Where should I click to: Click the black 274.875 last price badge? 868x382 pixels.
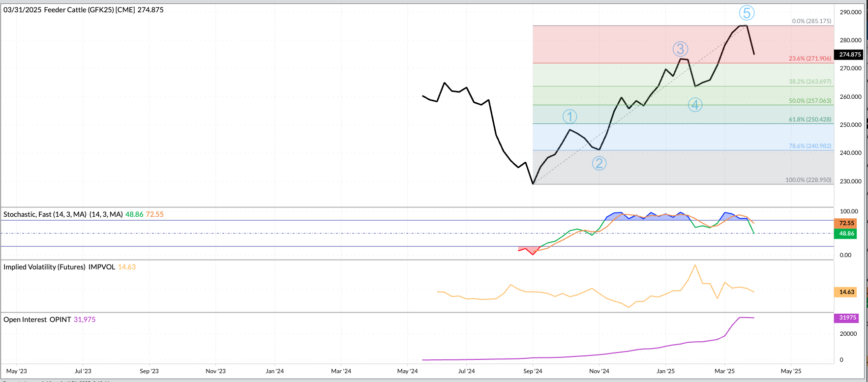(x=849, y=55)
